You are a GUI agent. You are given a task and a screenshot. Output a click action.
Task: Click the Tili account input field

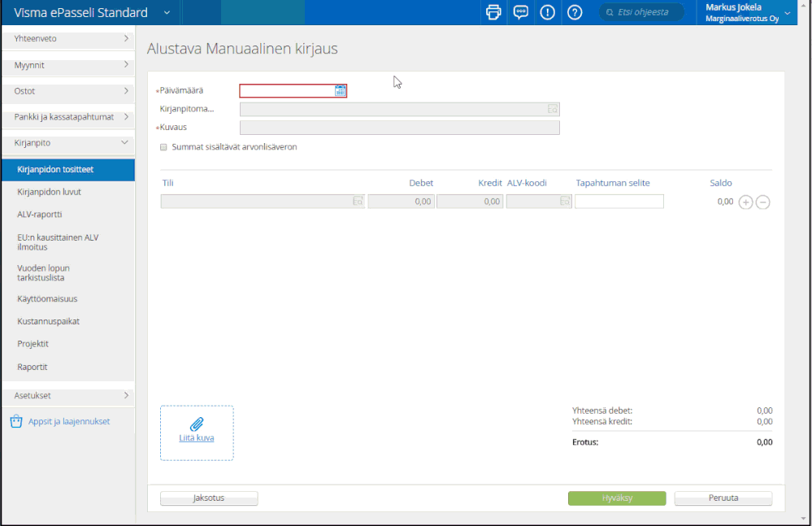point(263,202)
